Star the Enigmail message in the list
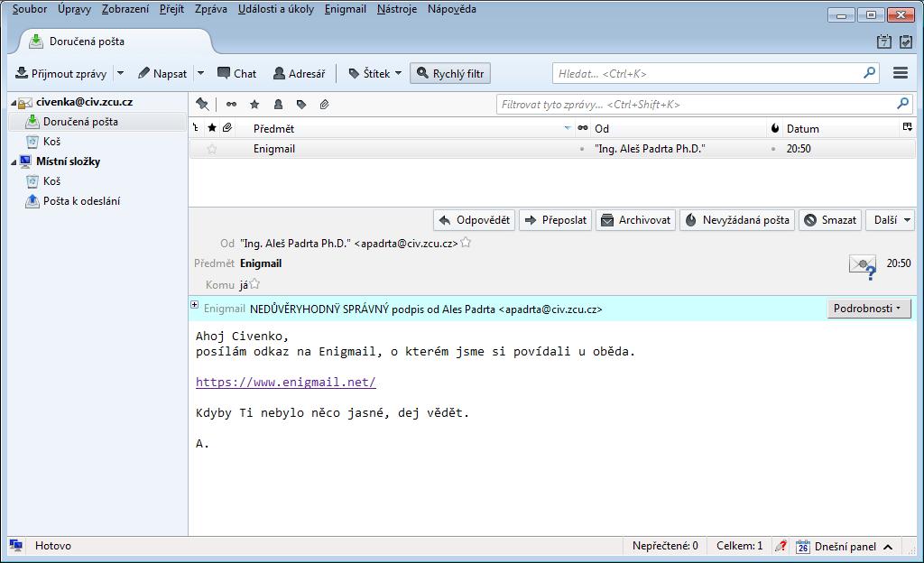 212,149
